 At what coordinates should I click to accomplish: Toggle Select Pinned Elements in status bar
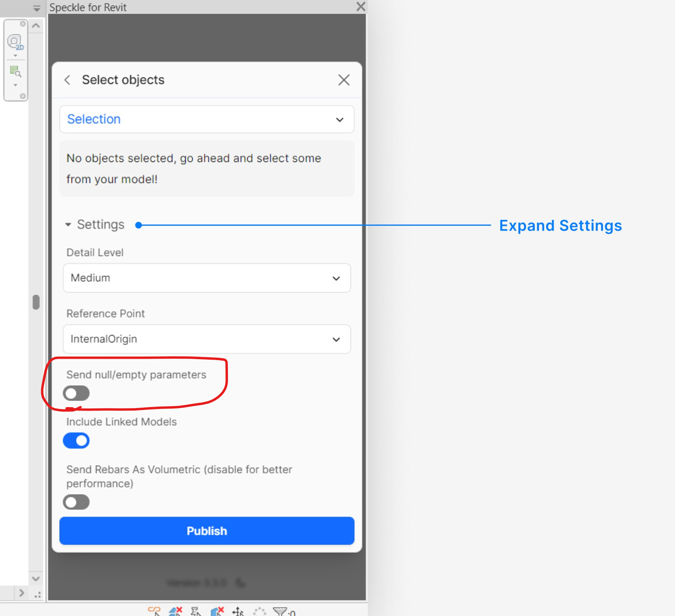point(196,611)
